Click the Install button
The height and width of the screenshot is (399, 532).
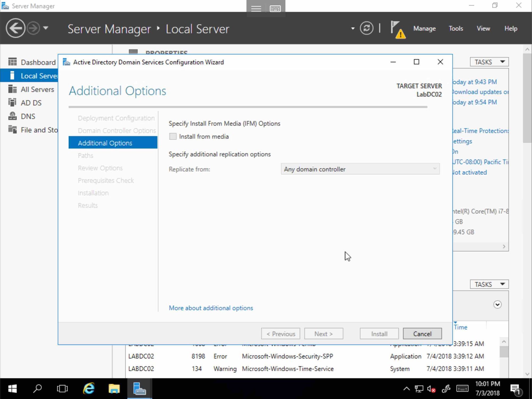point(379,334)
